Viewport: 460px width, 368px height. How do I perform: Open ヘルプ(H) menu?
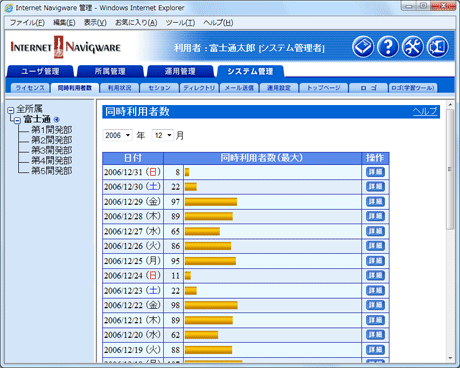218,23
